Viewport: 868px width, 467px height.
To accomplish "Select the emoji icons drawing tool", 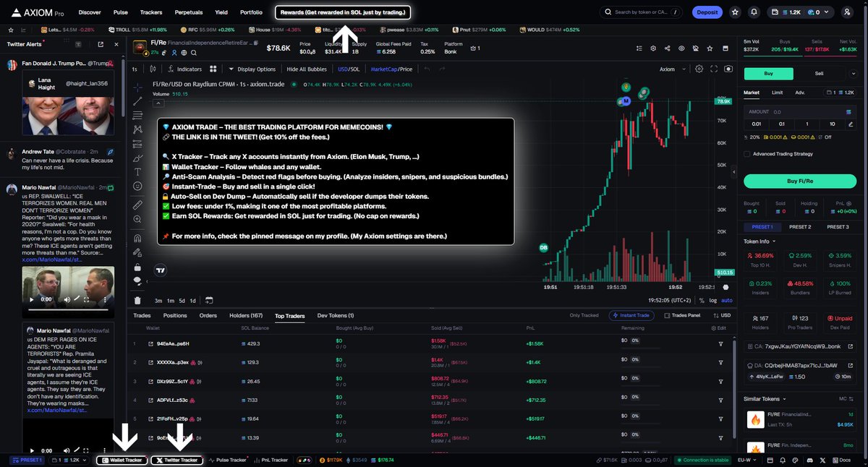I will 137,186.
